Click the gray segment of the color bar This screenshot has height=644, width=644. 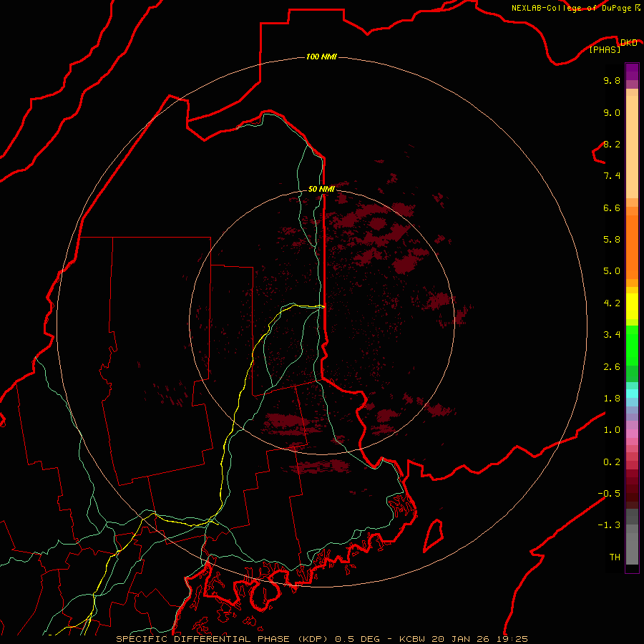click(x=632, y=536)
